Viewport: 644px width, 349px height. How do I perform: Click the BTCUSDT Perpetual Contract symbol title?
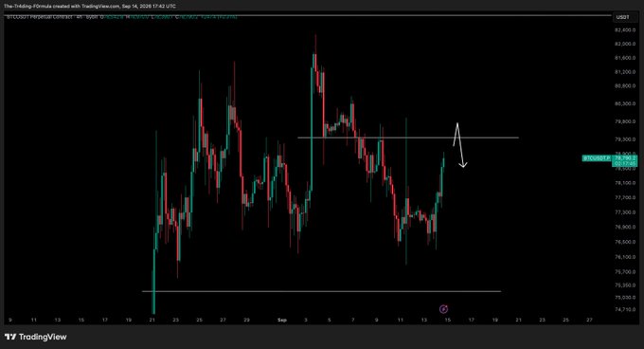tap(40, 17)
